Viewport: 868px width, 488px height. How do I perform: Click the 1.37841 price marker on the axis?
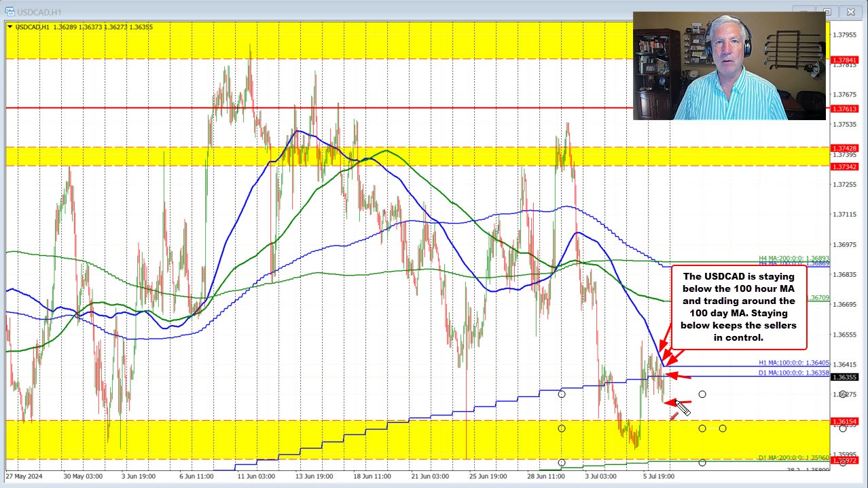(846, 60)
